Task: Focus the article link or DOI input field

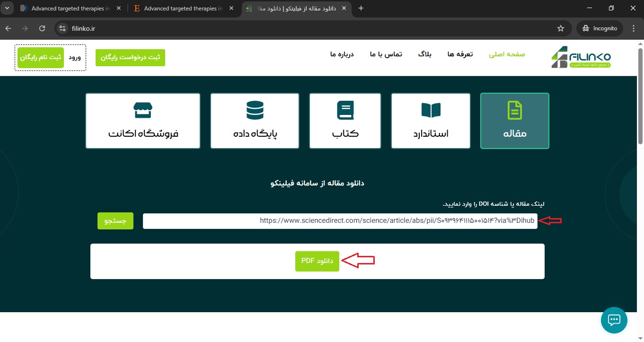Action: (340, 221)
